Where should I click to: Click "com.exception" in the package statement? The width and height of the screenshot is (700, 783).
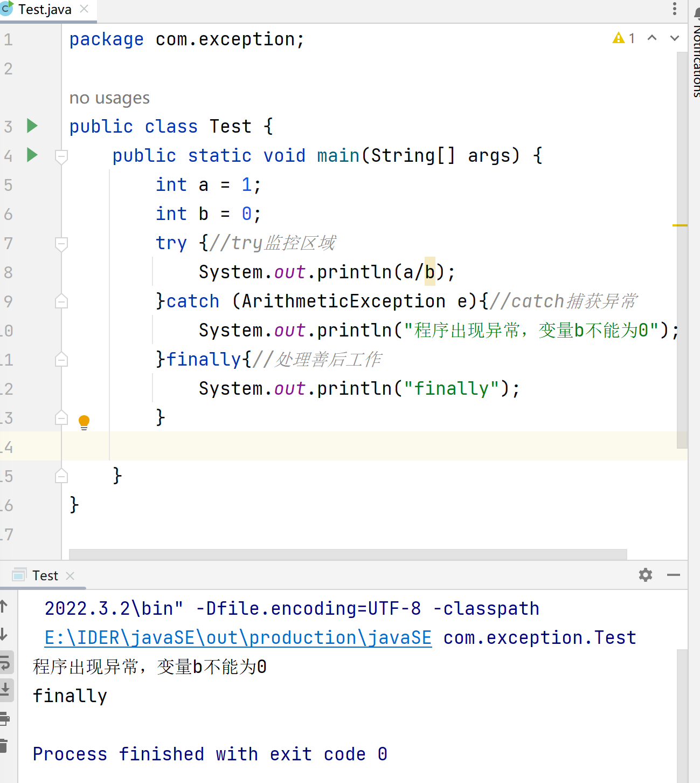[225, 39]
